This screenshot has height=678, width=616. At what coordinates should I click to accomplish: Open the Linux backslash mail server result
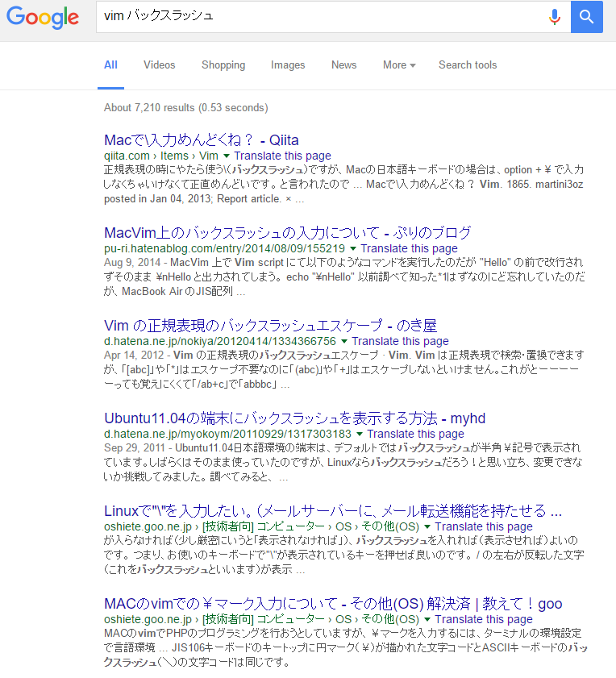(x=333, y=510)
